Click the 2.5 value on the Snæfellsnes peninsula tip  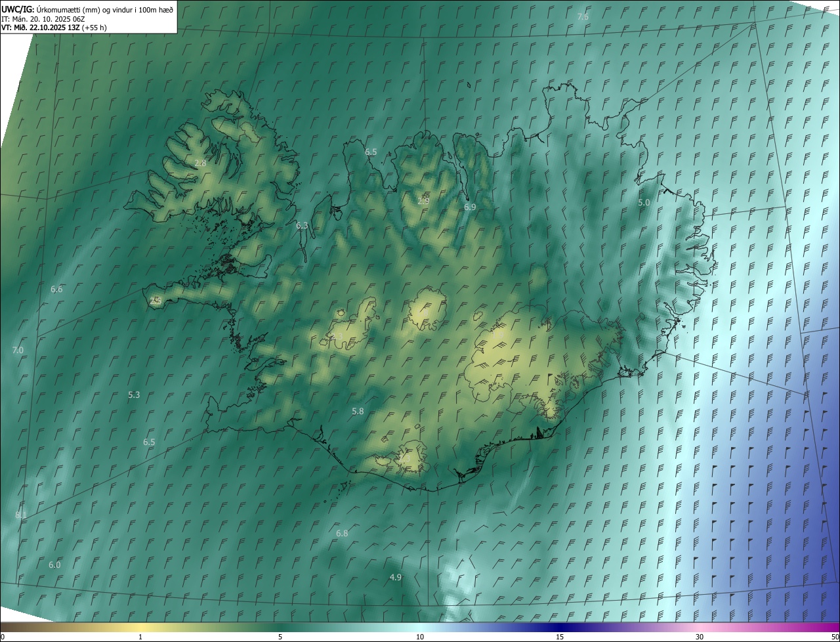point(156,301)
